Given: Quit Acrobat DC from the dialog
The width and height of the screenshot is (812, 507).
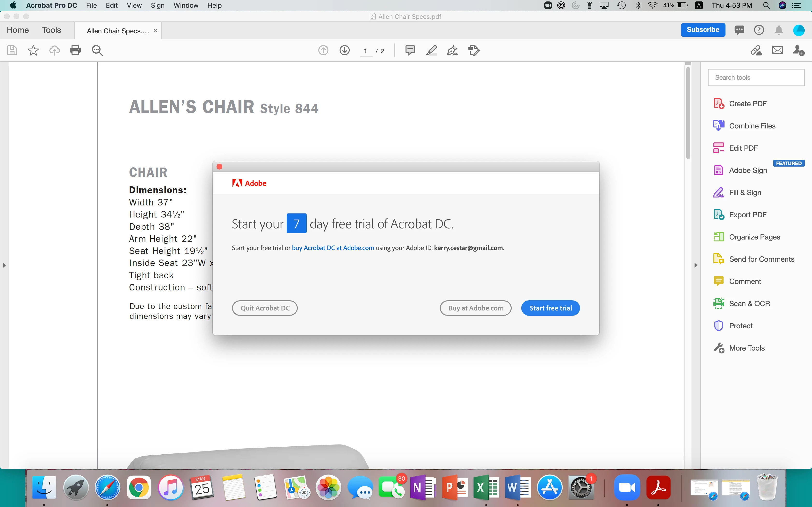Looking at the screenshot, I should click(x=265, y=308).
